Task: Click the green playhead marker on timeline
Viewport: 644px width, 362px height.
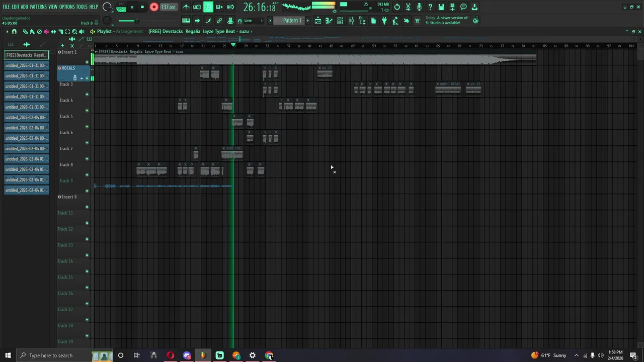Action: click(233, 45)
